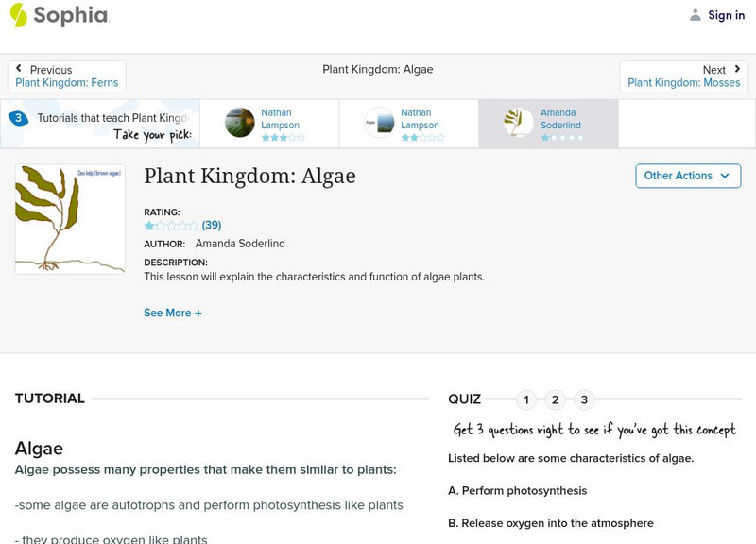The image size is (756, 544).
Task: Rate the lesson using the star rating
Action: pyautogui.click(x=168, y=226)
